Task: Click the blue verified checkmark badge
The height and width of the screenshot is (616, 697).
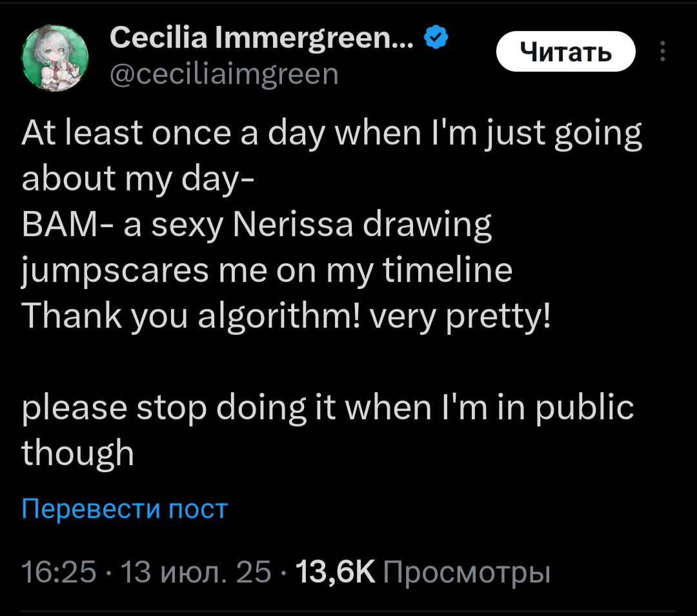Action: (x=435, y=40)
